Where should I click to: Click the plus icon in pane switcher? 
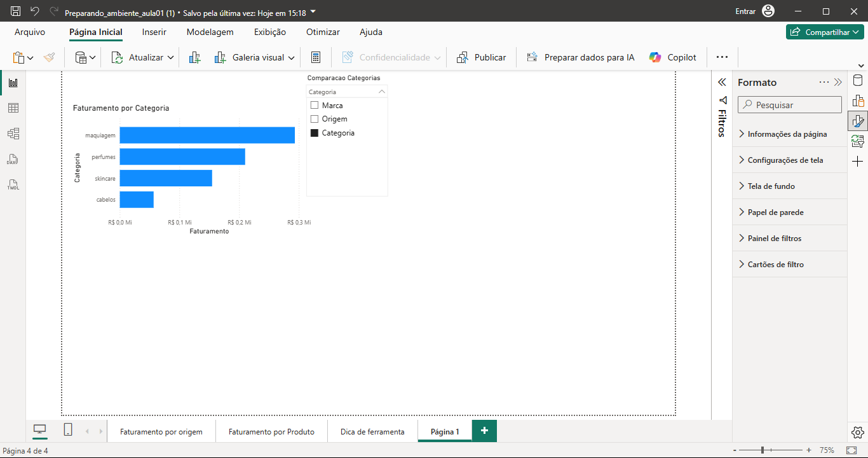tap(858, 162)
